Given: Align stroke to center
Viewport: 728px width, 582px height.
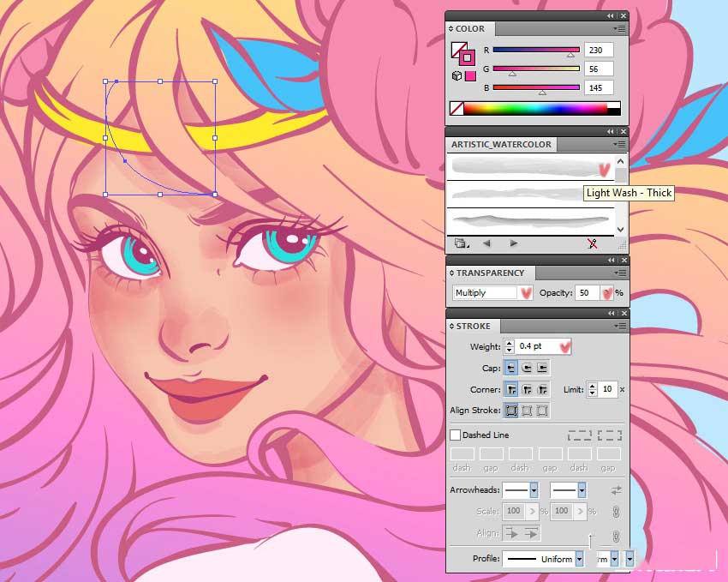Looking at the screenshot, I should [511, 410].
